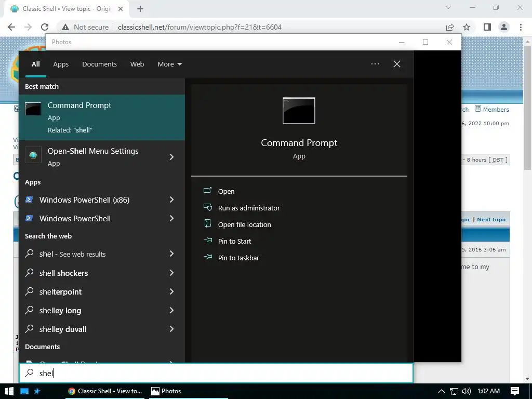This screenshot has width=532, height=399.
Task: Select Pin to taskbar option
Action: point(238,258)
